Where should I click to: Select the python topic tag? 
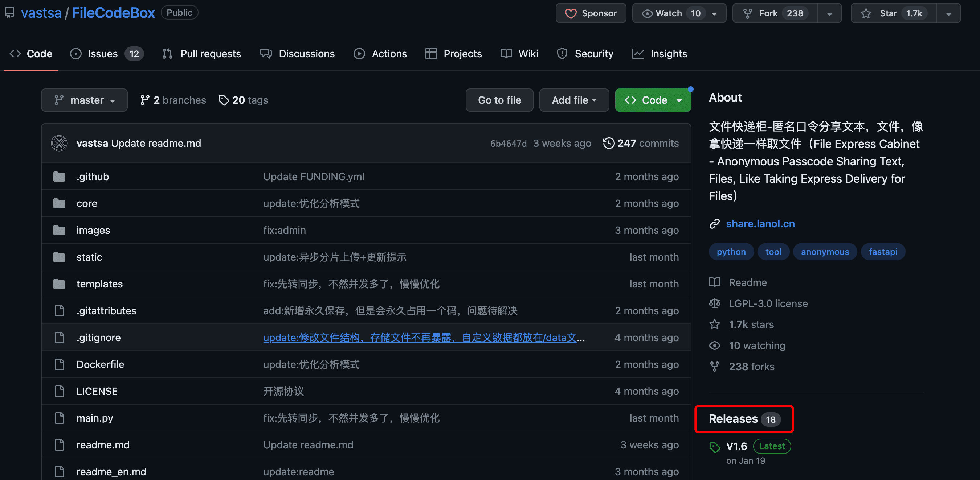point(731,252)
